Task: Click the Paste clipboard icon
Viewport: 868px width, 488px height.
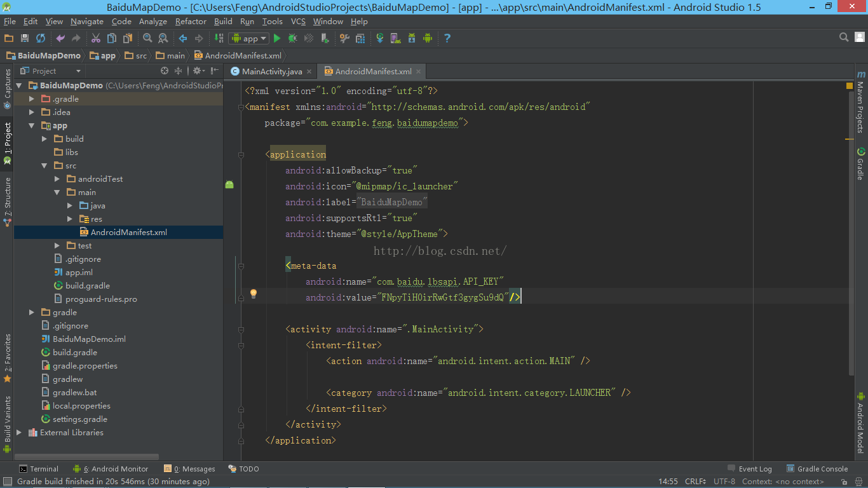Action: 127,38
